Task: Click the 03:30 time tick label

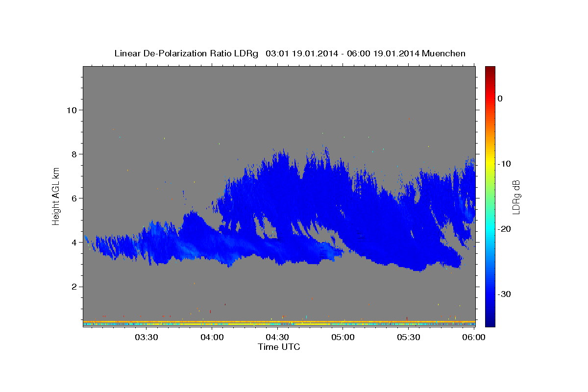Action: click(147, 337)
